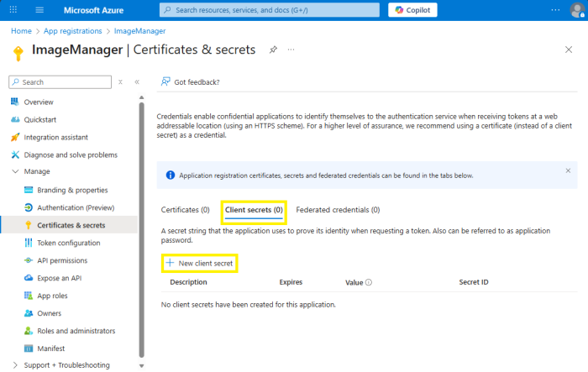Switch to the Certificates (0) tab
This screenshot has width=588, height=372.
coord(185,210)
